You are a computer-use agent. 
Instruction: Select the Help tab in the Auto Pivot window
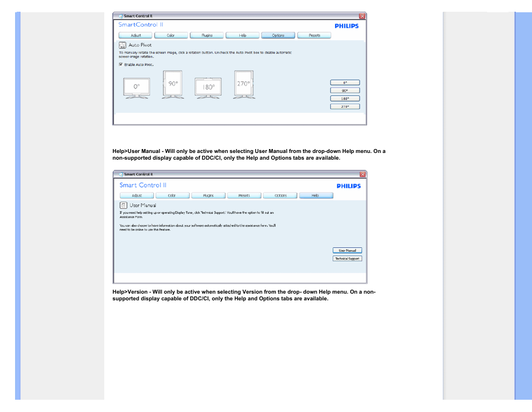(242, 35)
